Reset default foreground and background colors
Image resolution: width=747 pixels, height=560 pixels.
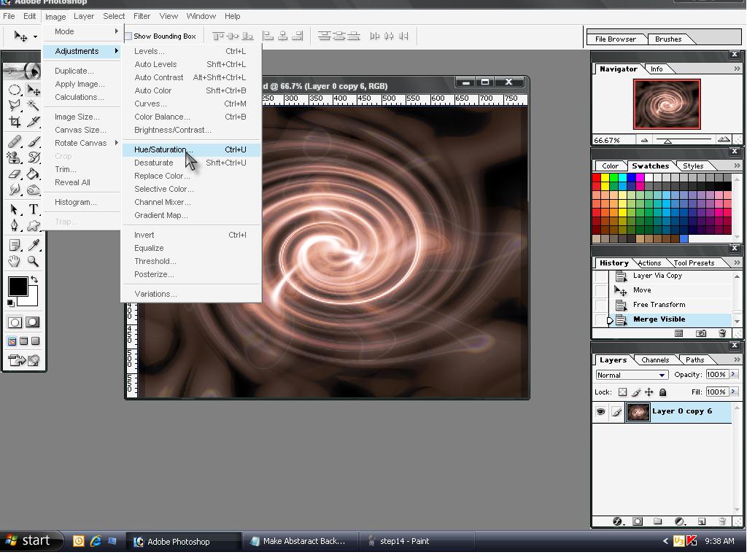coord(11,303)
